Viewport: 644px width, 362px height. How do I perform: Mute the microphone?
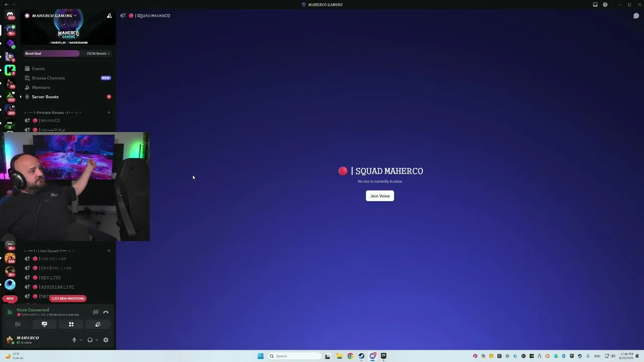pos(74,340)
